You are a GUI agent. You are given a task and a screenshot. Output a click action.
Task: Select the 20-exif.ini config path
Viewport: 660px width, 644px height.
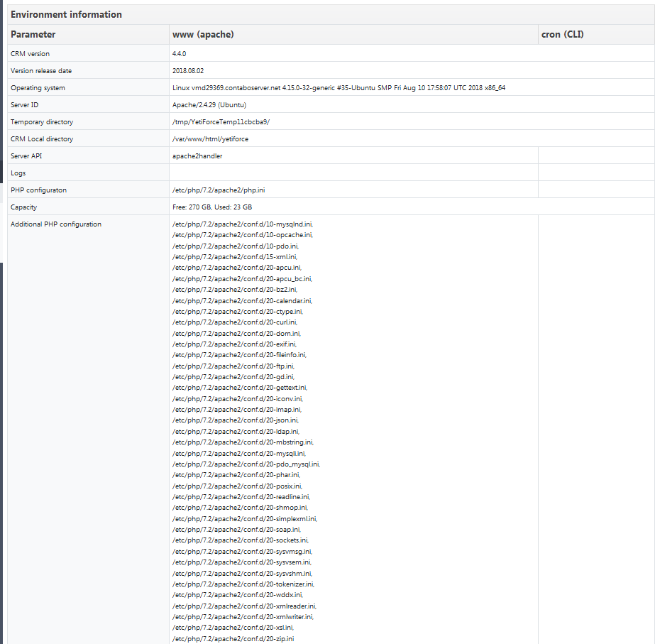click(234, 344)
